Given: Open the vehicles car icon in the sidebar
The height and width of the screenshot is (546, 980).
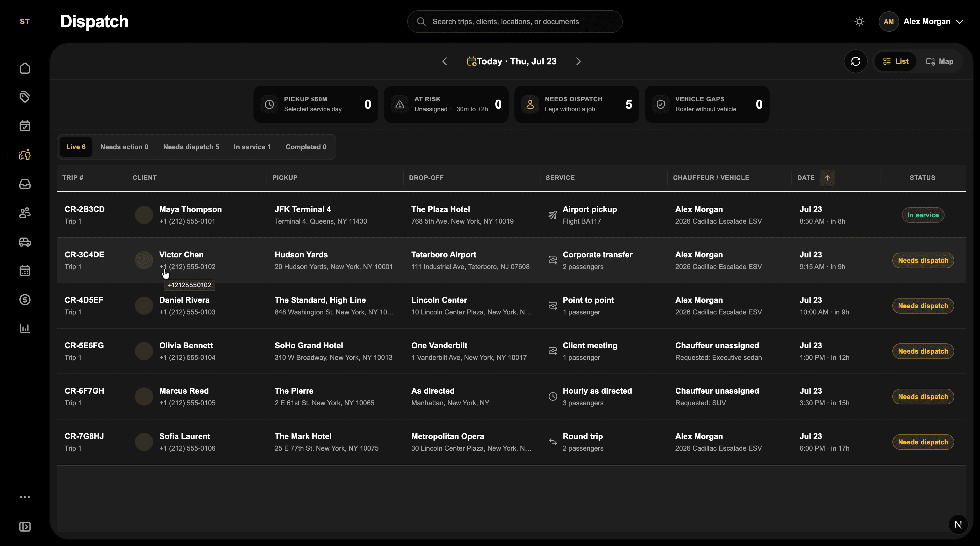Looking at the screenshot, I should 25,242.
